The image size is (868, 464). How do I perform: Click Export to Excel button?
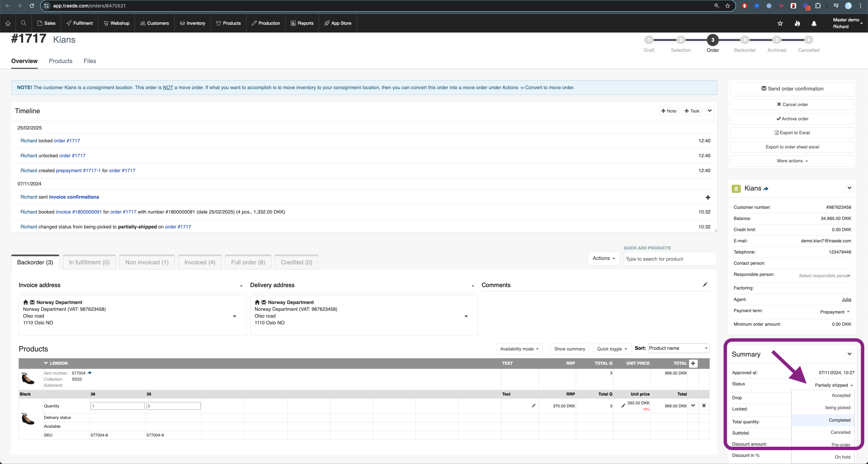tap(792, 133)
